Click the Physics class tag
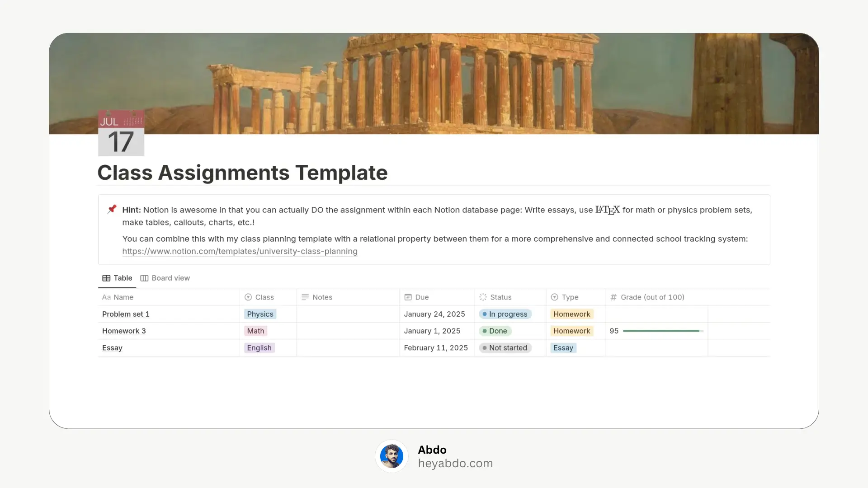868x488 pixels. click(x=260, y=314)
